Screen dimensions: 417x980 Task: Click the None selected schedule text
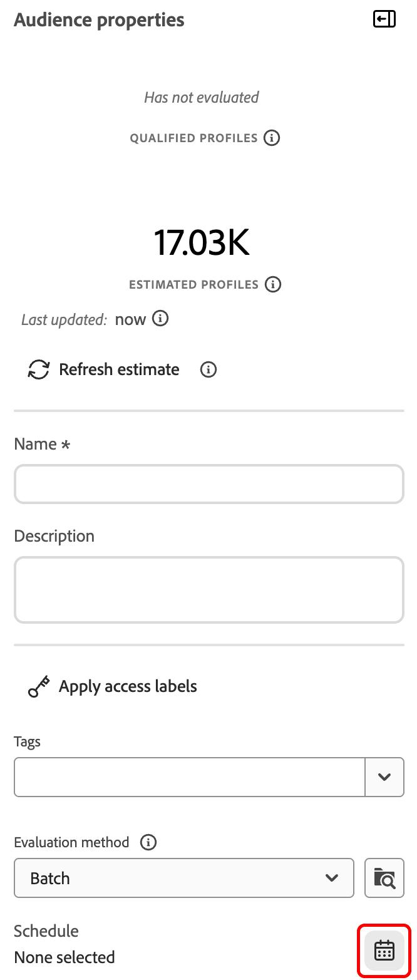click(x=64, y=957)
